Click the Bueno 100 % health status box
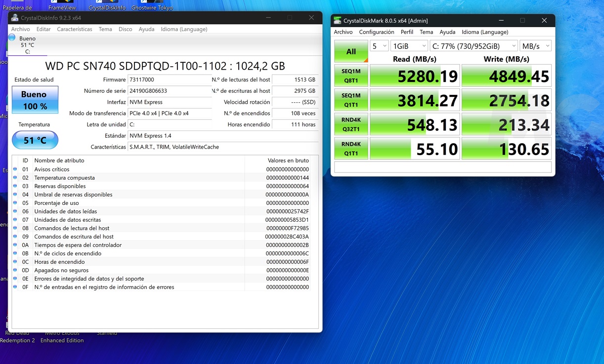Image resolution: width=604 pixels, height=364 pixels. (x=35, y=100)
